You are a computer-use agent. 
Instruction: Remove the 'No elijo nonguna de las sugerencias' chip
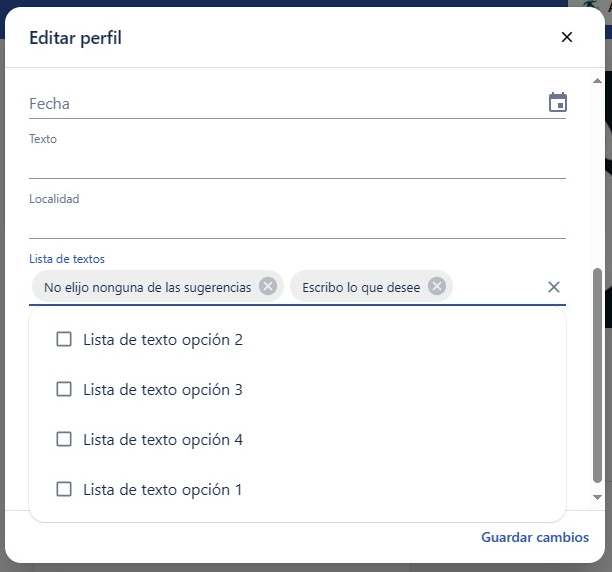tap(268, 286)
